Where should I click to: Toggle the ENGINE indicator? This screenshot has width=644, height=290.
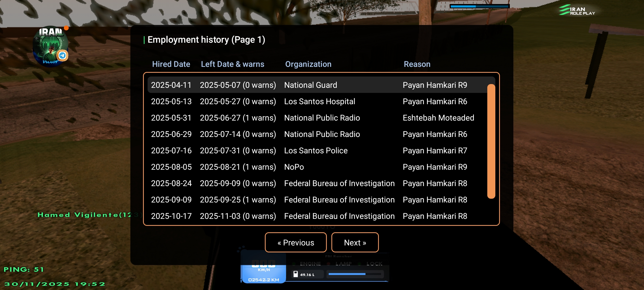(x=310, y=263)
